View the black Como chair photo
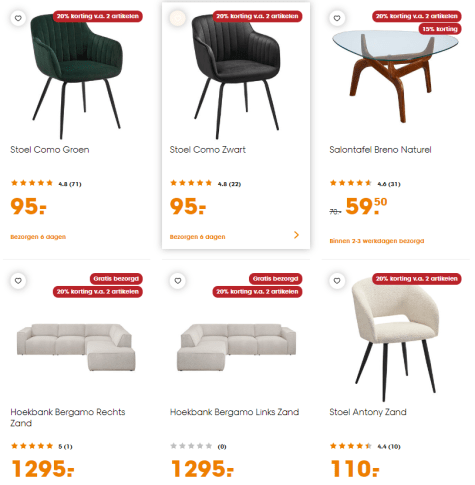Screen dimensions: 475x485 point(236,76)
